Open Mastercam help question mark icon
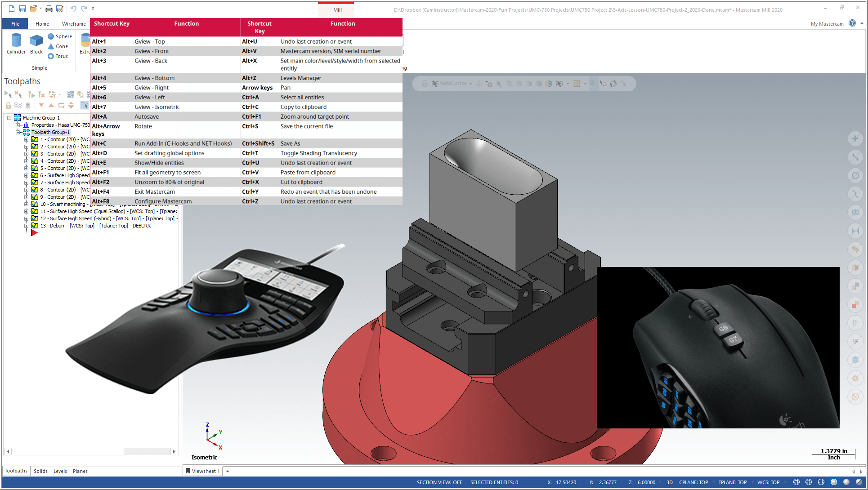Viewport: 868px width, 490px height. click(852, 23)
